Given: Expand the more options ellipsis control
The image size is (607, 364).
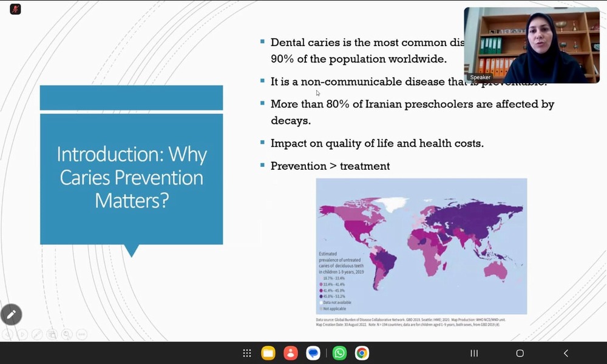Looking at the screenshot, I should [82, 334].
